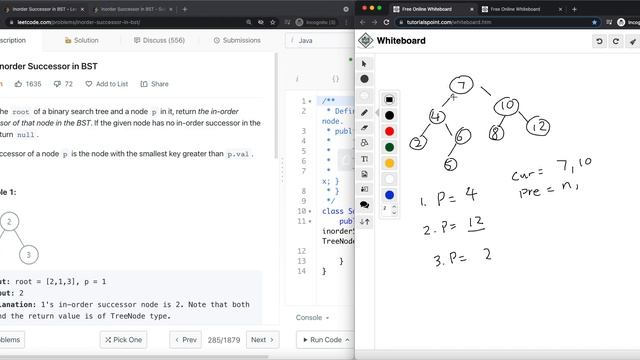Adjust the brush size stepper arrows
640x360 pixels.
click(x=394, y=210)
